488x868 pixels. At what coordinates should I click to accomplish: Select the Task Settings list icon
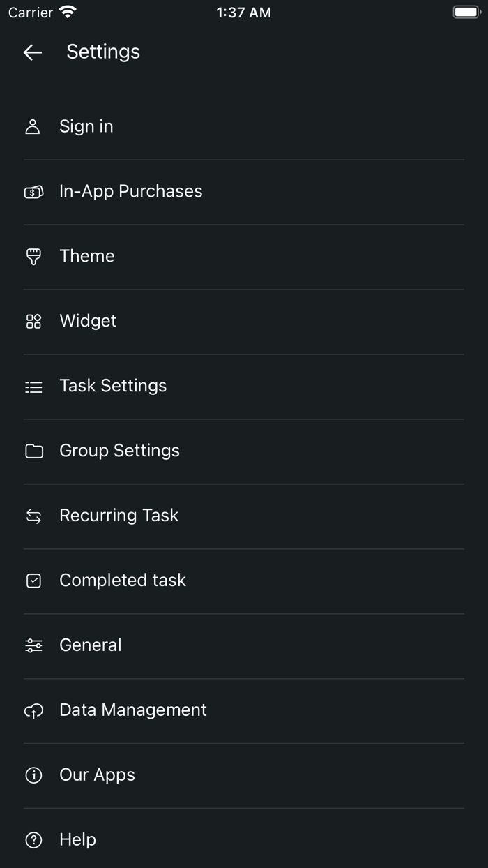point(33,386)
